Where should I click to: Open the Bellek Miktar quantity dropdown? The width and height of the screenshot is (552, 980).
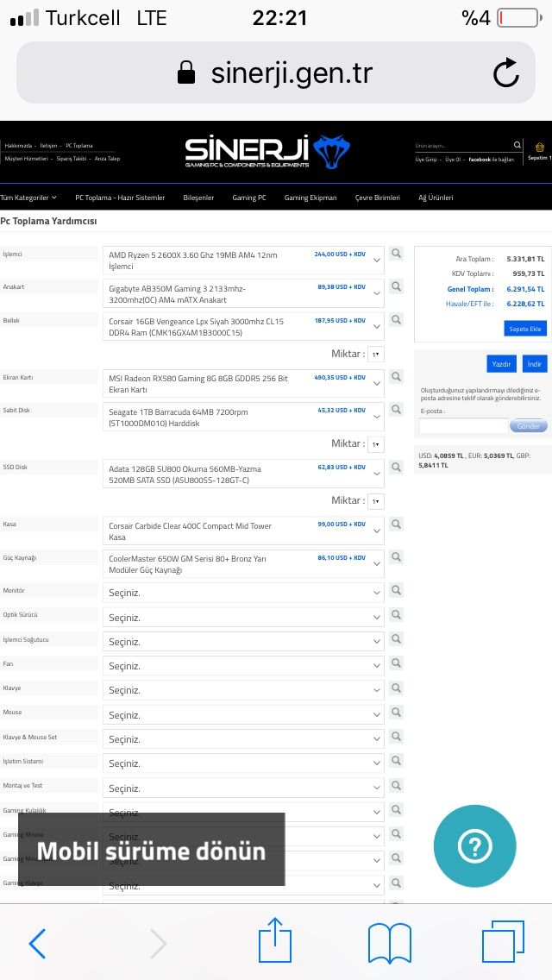tap(376, 354)
